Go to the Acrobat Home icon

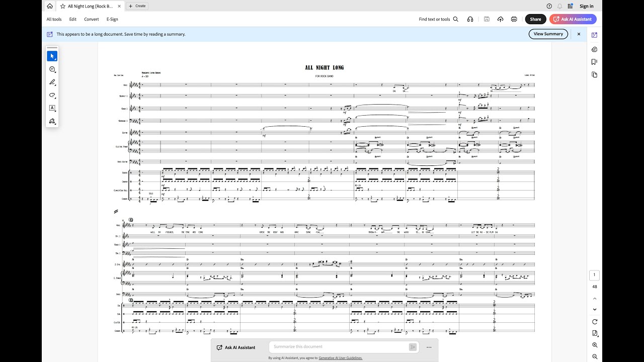50,6
